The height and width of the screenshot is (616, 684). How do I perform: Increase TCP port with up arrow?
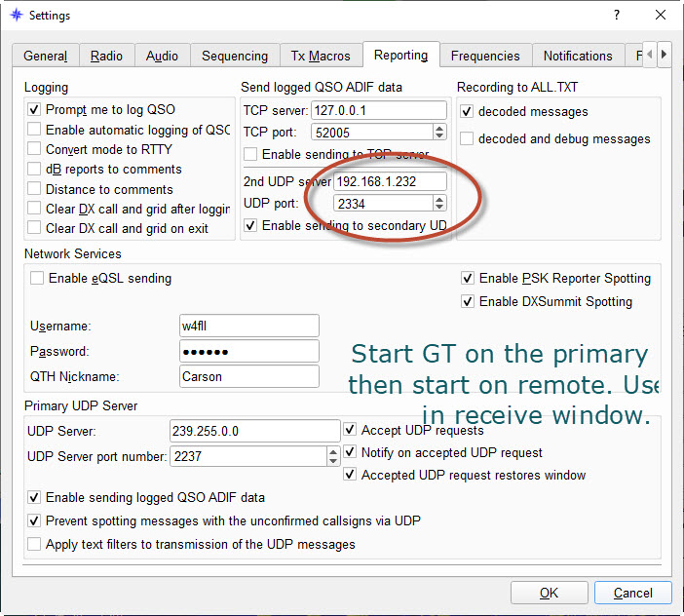click(439, 128)
